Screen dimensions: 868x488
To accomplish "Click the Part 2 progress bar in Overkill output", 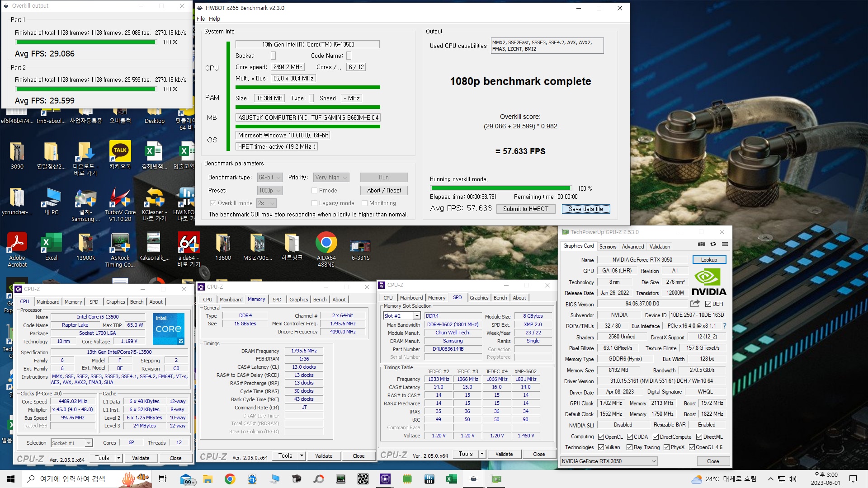I will pos(86,89).
